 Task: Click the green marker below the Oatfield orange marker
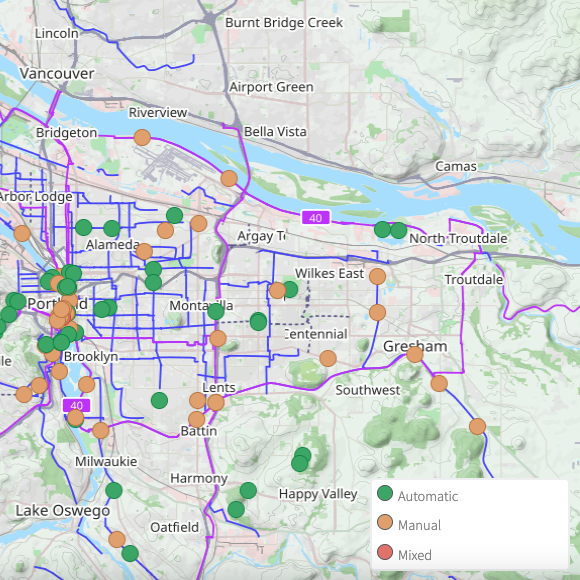[130, 553]
